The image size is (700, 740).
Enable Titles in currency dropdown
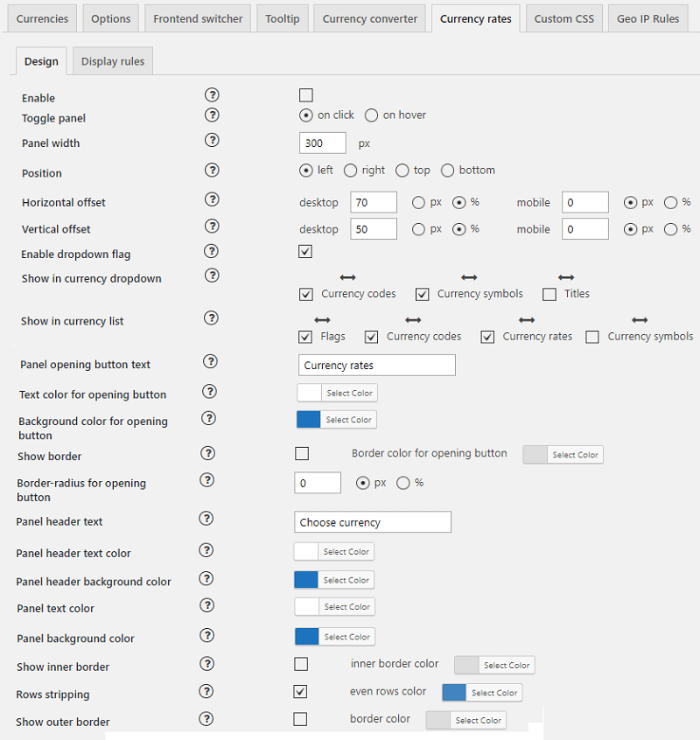pyautogui.click(x=549, y=295)
